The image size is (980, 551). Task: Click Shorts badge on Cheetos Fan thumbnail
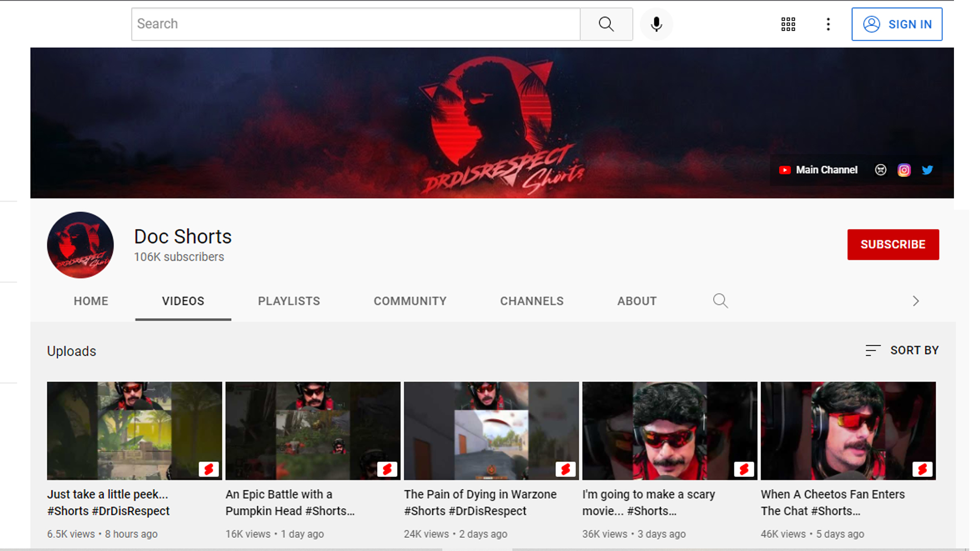tap(922, 469)
